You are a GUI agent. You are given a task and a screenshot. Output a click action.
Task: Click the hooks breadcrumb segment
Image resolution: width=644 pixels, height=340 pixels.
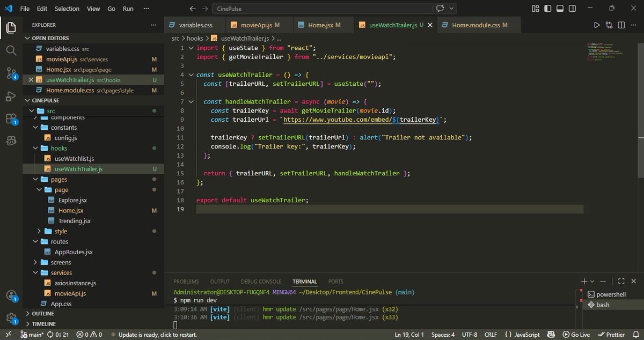(x=195, y=38)
